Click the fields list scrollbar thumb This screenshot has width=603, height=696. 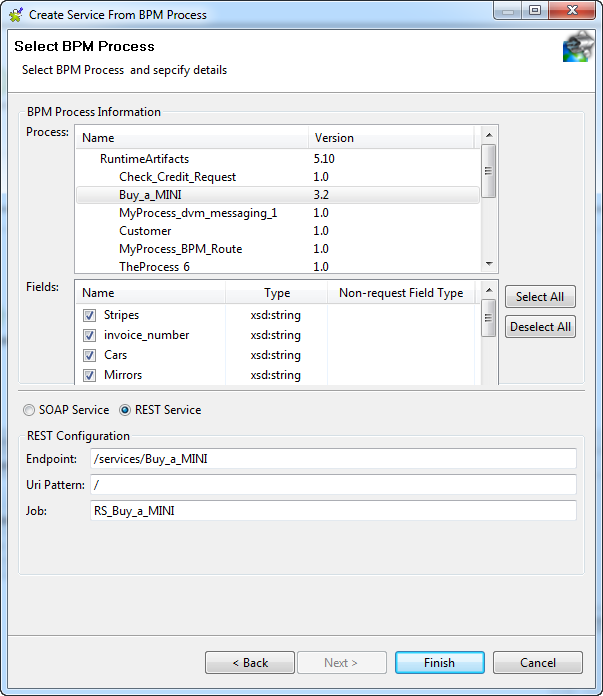tap(489, 318)
